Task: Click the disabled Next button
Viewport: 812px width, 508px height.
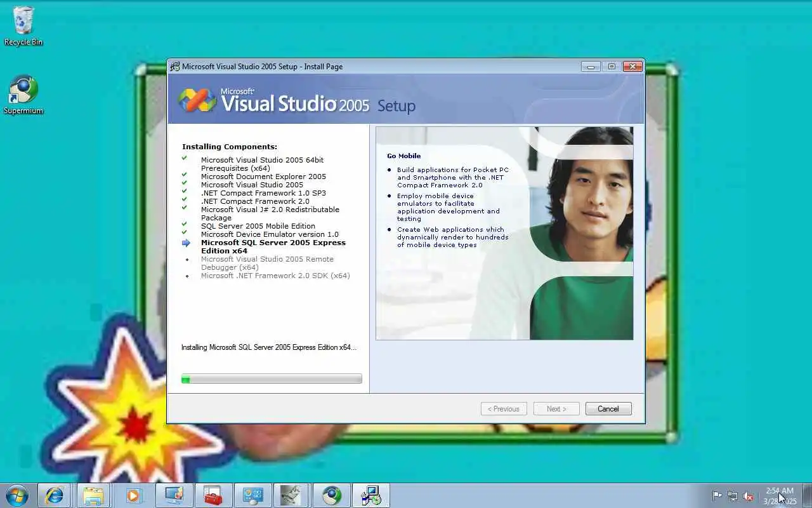Action: (x=556, y=409)
